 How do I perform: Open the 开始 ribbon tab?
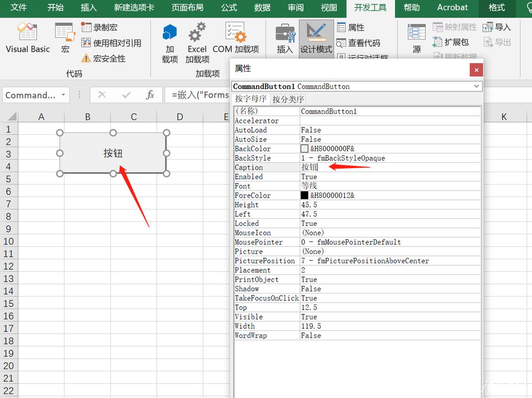coord(55,8)
